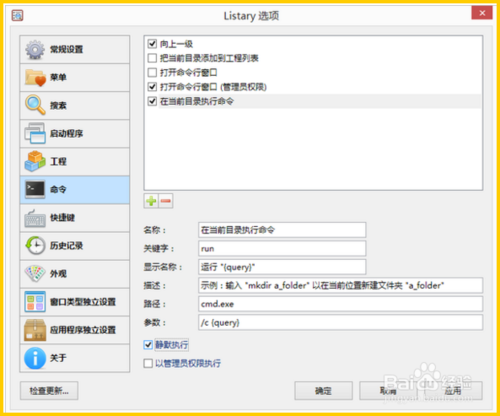Select 把当前目录添加到工程列表 row text

[209, 58]
